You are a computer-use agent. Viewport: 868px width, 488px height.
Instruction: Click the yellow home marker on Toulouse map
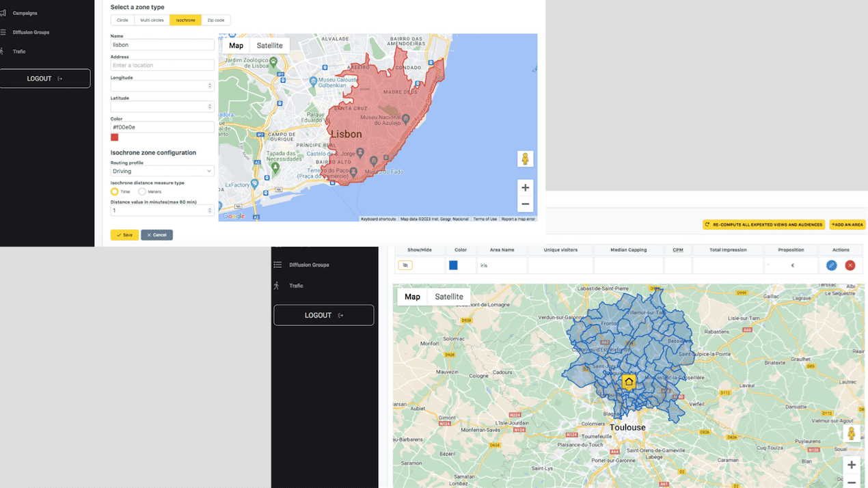(629, 382)
